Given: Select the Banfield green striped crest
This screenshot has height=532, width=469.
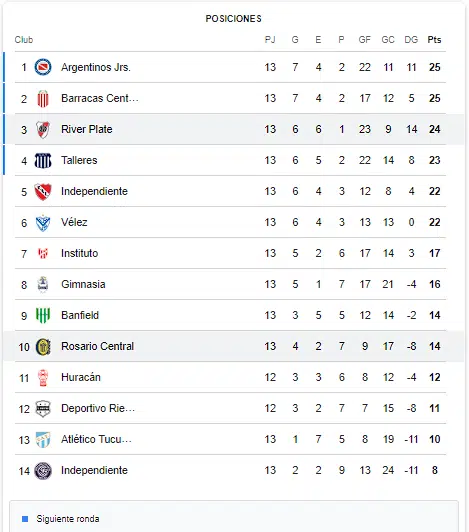Looking at the screenshot, I should click(43, 315).
